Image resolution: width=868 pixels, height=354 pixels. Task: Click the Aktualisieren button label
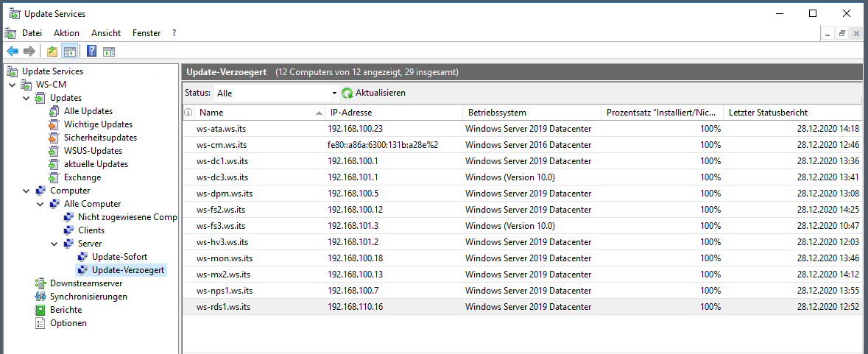381,93
